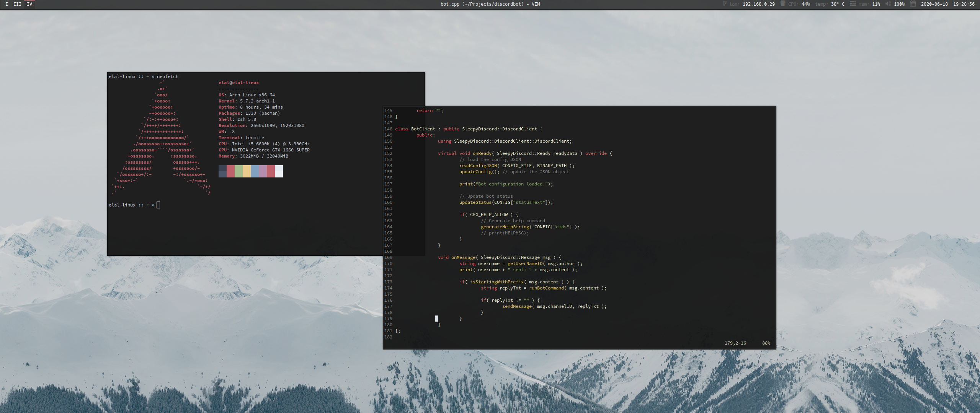
Task: Click the purple color block in neofetch
Action: pos(263,171)
